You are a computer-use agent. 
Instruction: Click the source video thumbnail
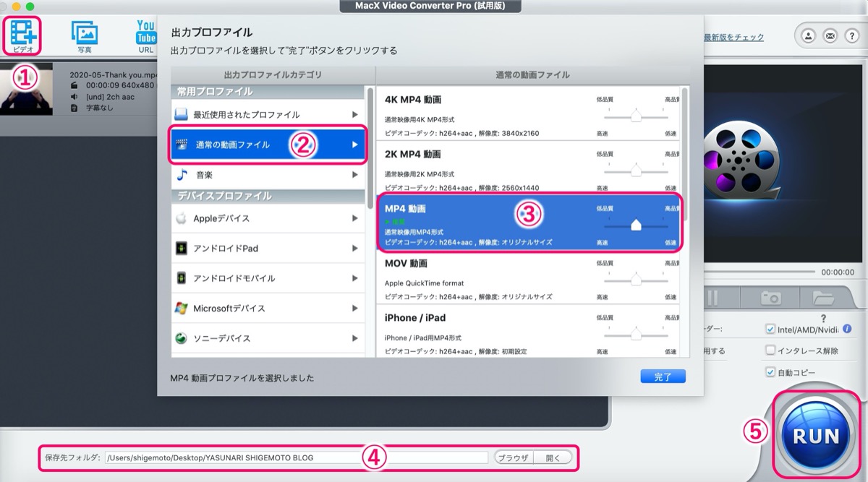26,89
